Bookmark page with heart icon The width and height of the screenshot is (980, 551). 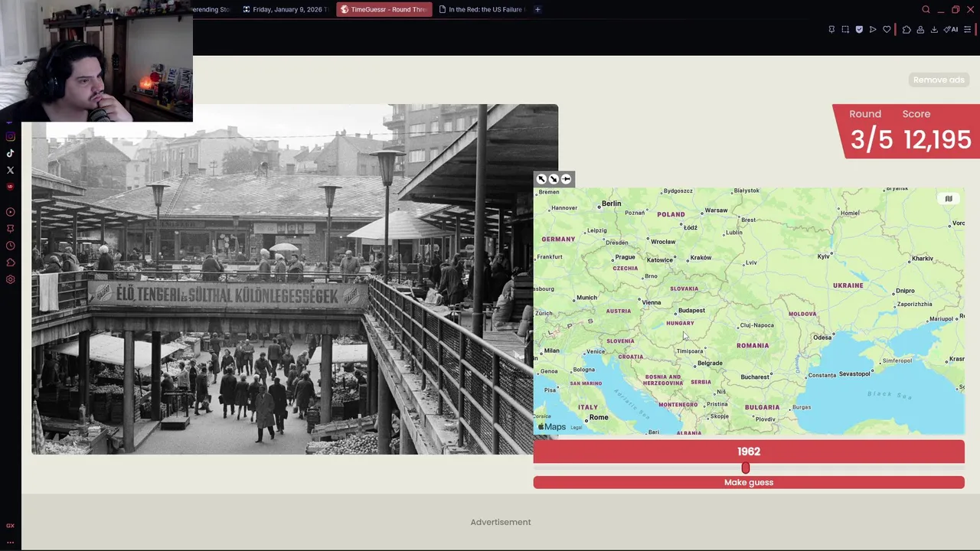pos(887,29)
